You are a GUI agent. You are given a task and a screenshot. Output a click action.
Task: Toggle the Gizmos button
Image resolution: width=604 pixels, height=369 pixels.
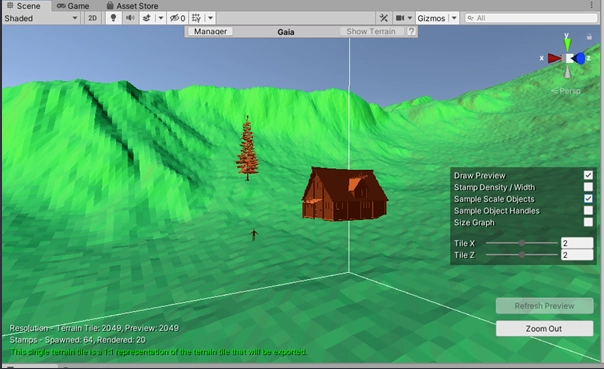coord(431,18)
